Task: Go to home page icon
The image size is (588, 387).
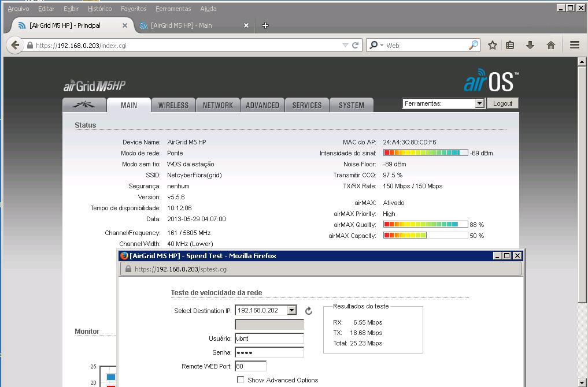Action: click(x=551, y=45)
